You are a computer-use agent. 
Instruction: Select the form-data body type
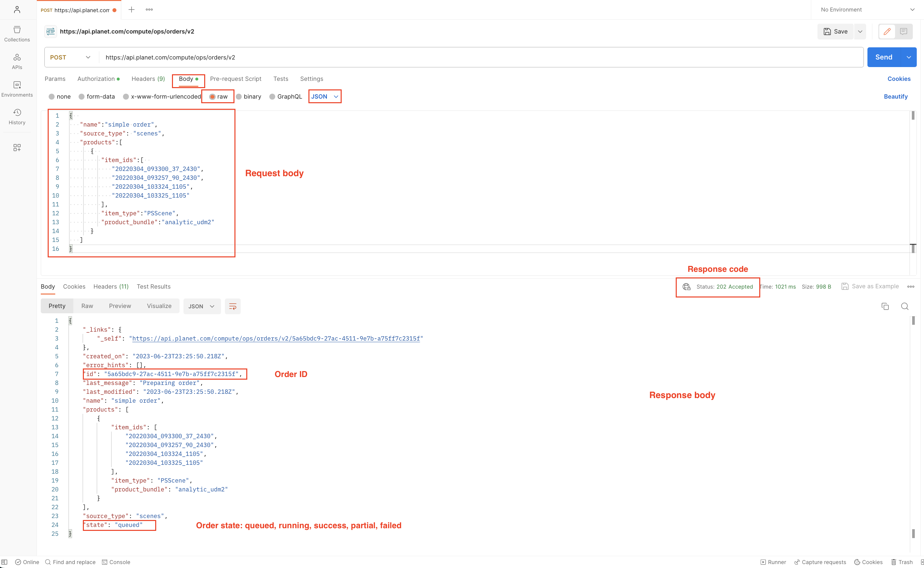pyautogui.click(x=97, y=97)
